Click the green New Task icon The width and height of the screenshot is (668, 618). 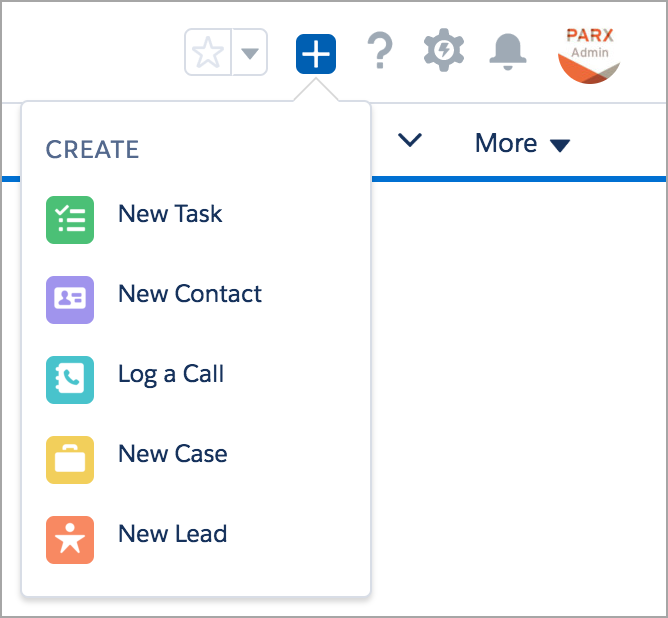point(70,220)
